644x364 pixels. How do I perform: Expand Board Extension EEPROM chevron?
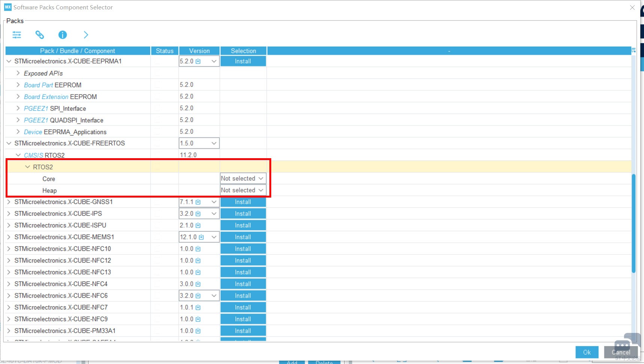coord(18,96)
